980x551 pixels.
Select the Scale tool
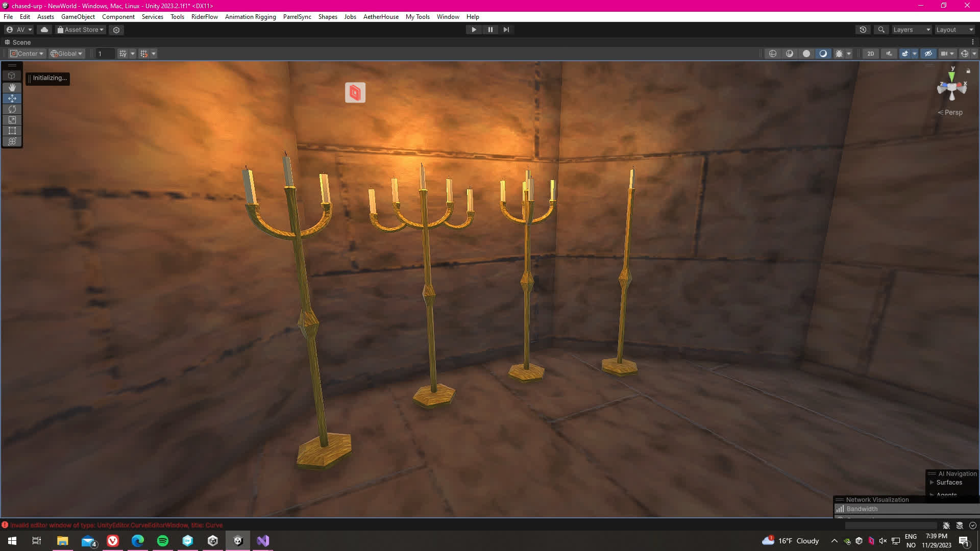pyautogui.click(x=12, y=120)
